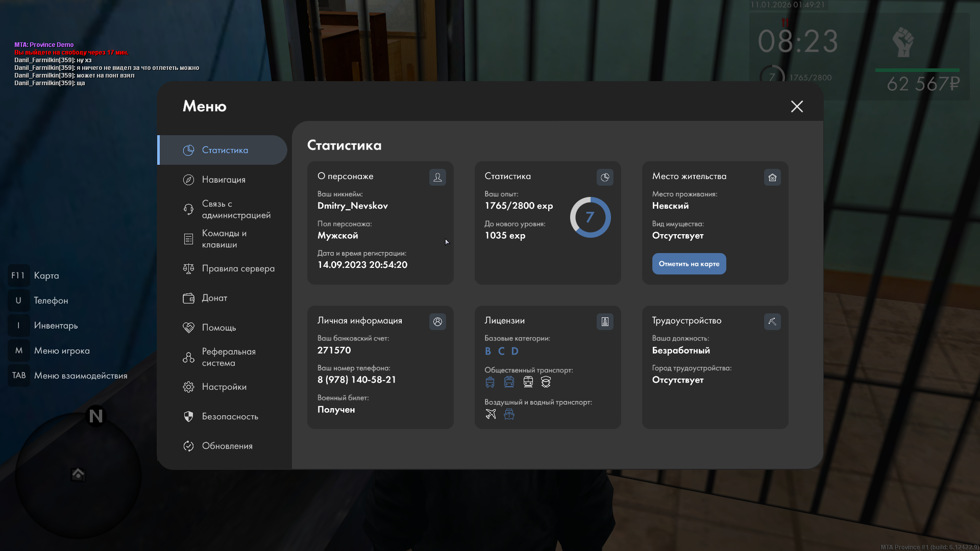Click the person icon in О персонаже card
Screen dimensions: 980x551
pyautogui.click(x=437, y=177)
